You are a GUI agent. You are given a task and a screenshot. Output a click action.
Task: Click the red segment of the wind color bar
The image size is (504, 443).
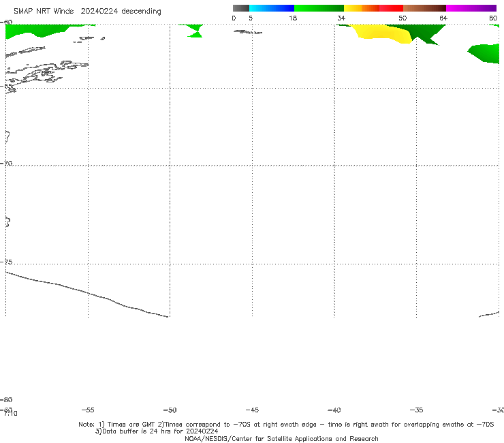tap(391, 8)
